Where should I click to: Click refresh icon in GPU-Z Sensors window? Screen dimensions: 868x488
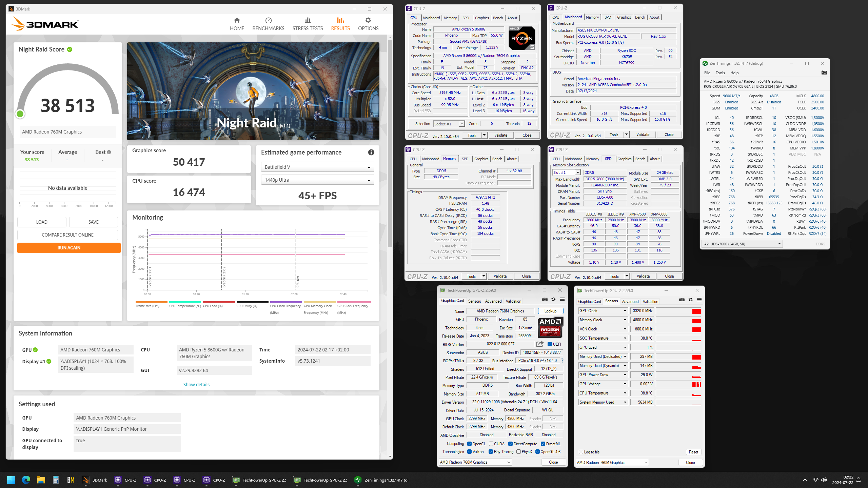tap(691, 300)
